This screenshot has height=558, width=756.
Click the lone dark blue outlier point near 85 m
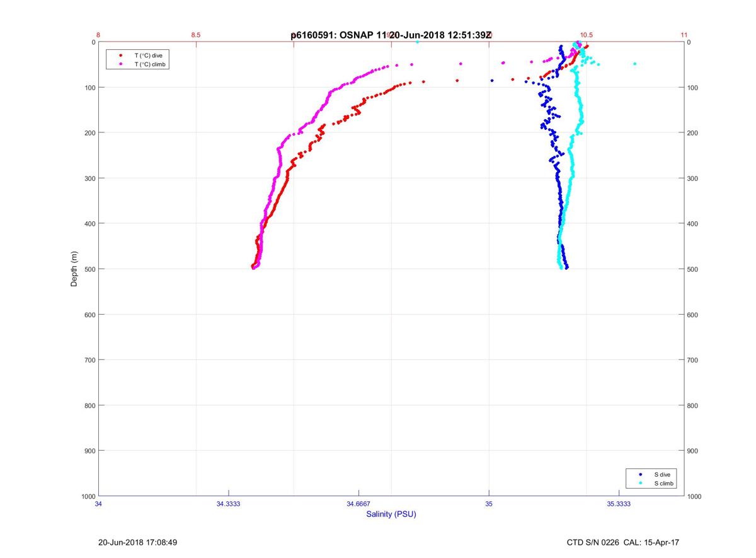click(x=492, y=80)
